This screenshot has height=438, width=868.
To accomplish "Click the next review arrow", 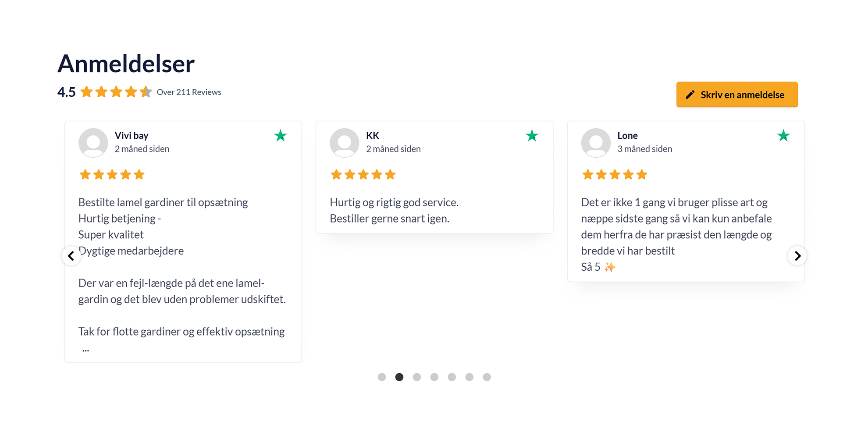I will pos(797,256).
